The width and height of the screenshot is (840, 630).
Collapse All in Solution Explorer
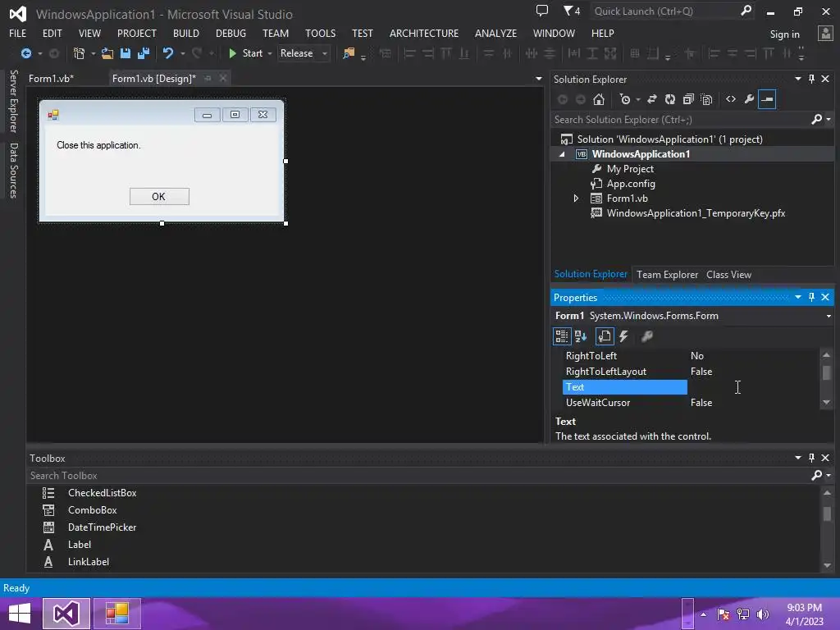pyautogui.click(x=688, y=99)
